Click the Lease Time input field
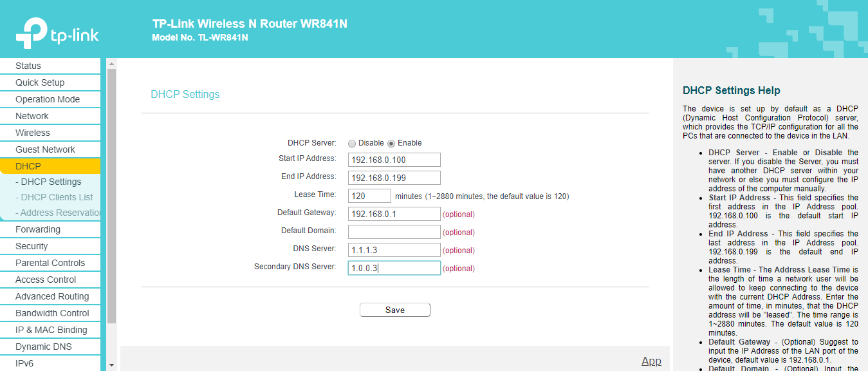The image size is (868, 371). point(369,196)
